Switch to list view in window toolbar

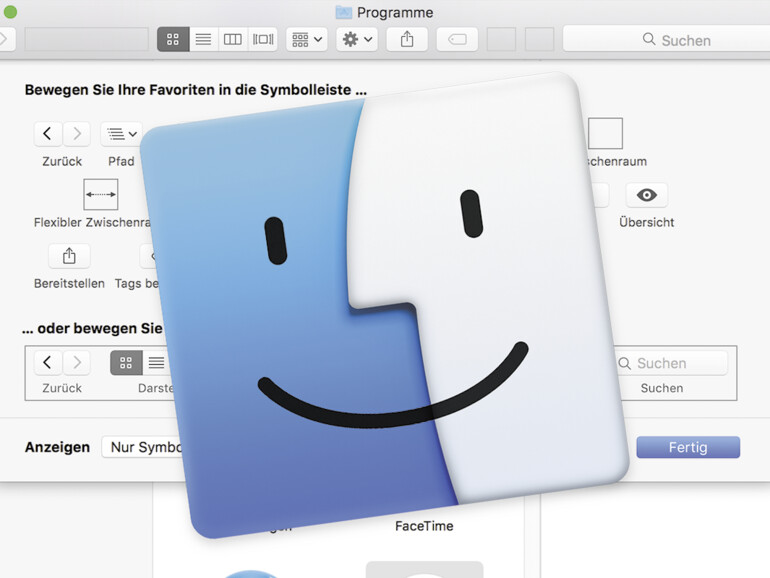(203, 39)
